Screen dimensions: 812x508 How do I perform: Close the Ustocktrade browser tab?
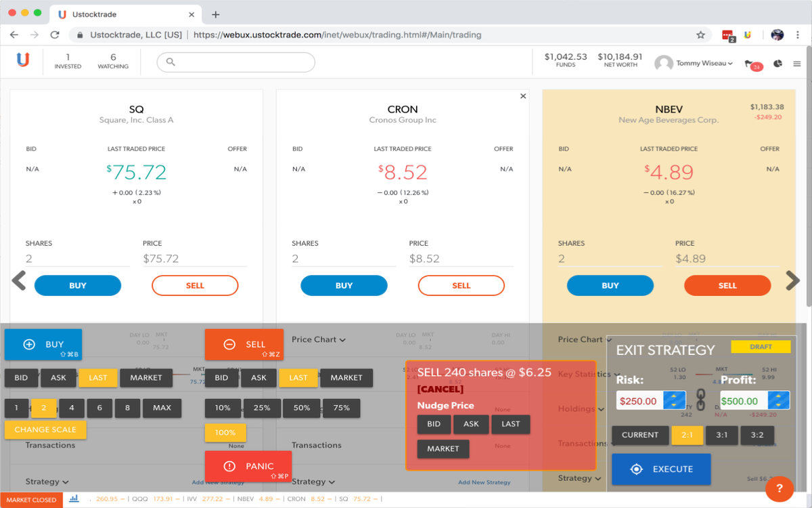tap(192, 14)
